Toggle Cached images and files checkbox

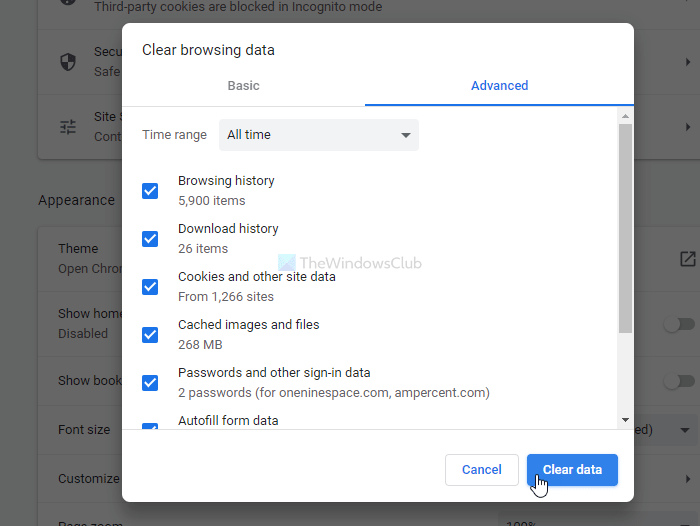[150, 335]
